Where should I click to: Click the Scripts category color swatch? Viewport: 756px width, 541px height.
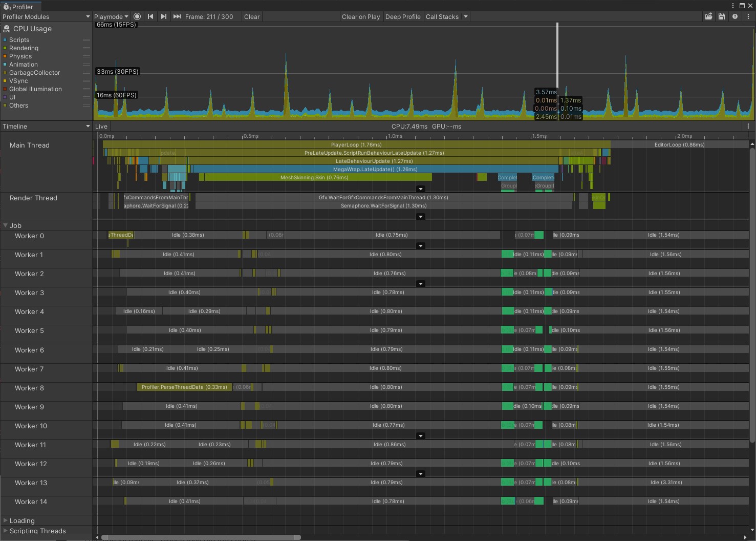pos(5,40)
